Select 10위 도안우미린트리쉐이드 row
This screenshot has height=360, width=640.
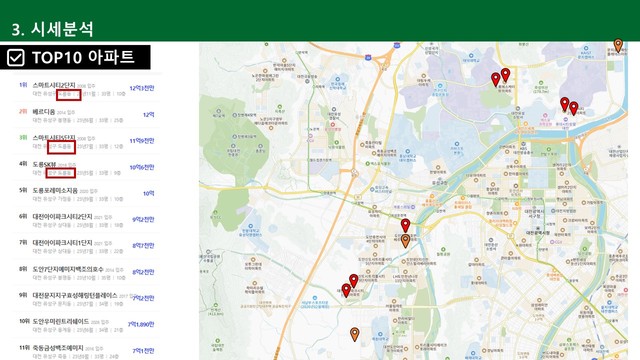(x=87, y=325)
